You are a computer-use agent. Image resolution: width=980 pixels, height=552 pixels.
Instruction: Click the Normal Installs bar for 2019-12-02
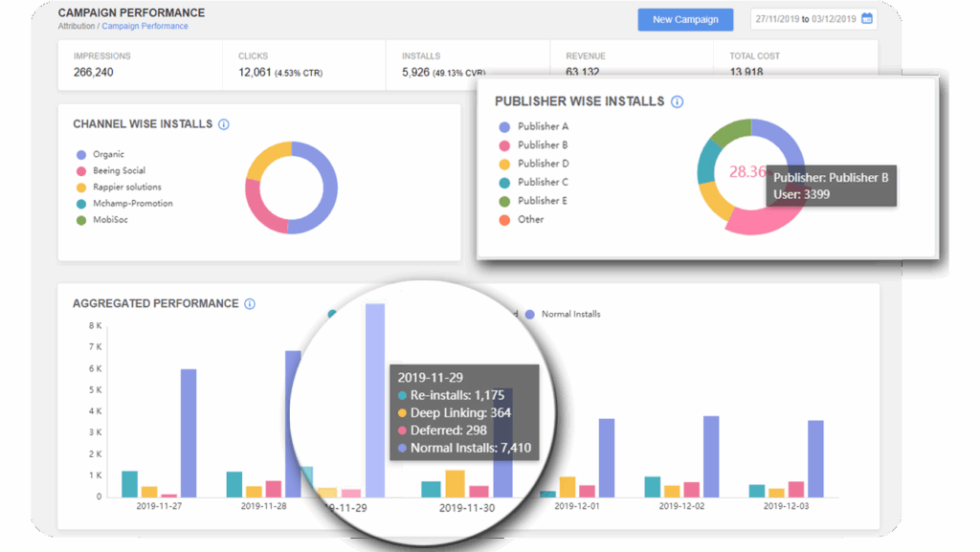point(711,456)
